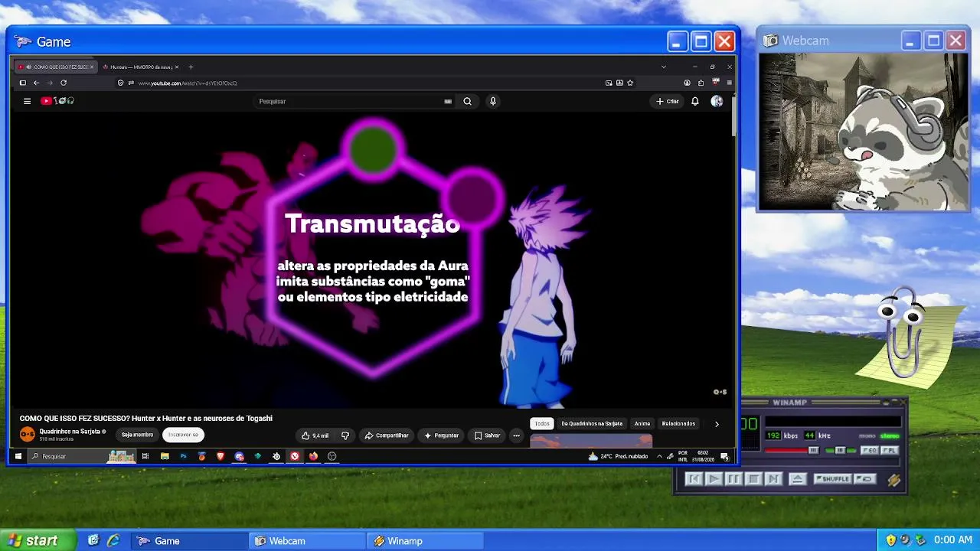
Task: Select the Anime filter chip
Action: pyautogui.click(x=642, y=424)
